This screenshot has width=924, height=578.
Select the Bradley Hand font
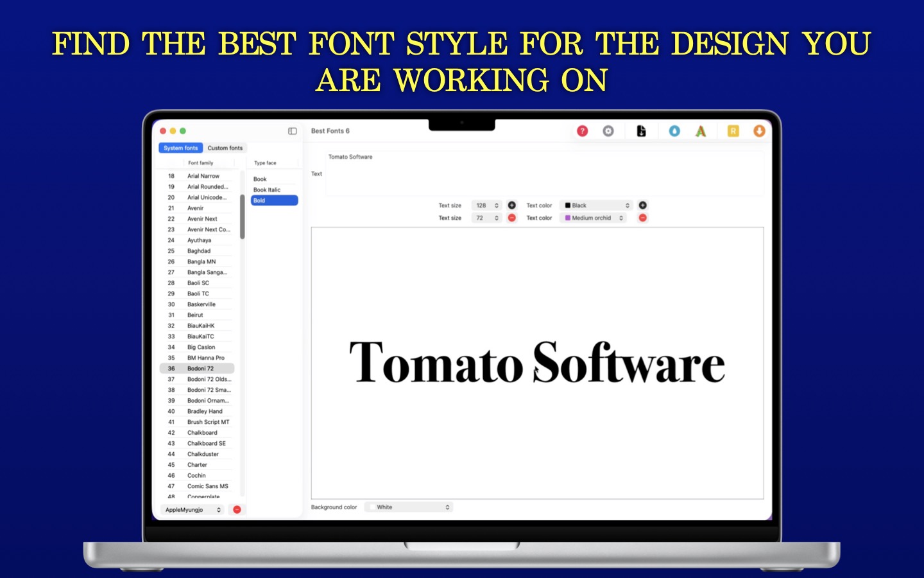pyautogui.click(x=197, y=412)
